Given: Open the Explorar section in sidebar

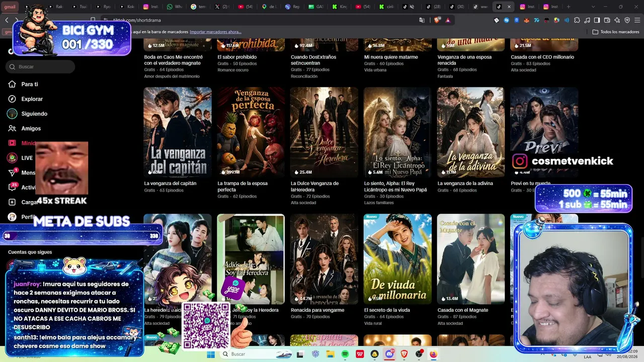Looking at the screenshot, I should click(32, 99).
